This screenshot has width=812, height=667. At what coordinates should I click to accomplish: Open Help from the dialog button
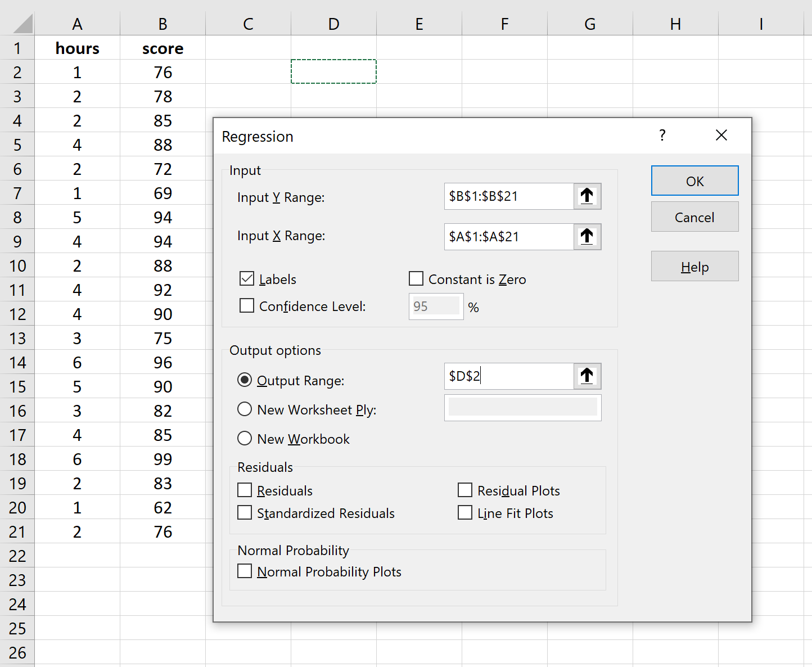[x=694, y=267]
